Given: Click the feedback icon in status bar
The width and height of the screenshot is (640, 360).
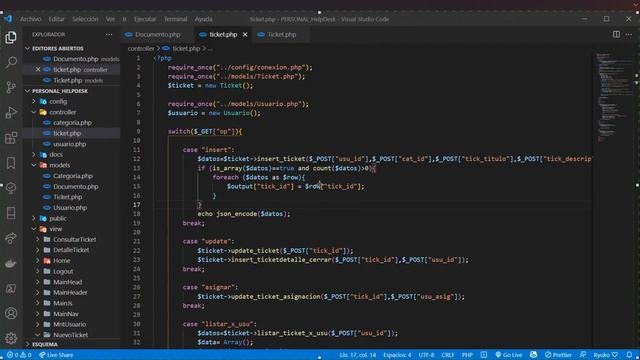Looking at the screenshot, I should [583, 355].
